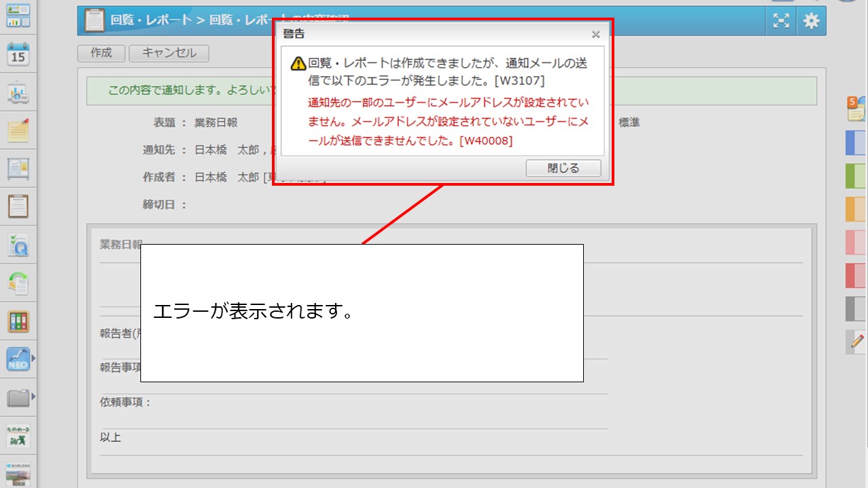
Task: Open the green arrow workflow document icon
Action: tap(18, 283)
